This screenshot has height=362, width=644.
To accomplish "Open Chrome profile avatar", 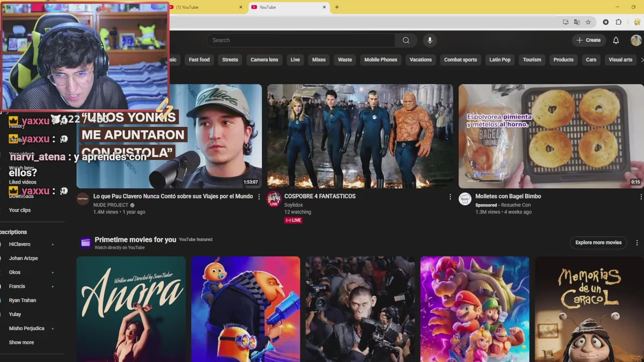I will click(x=637, y=22).
